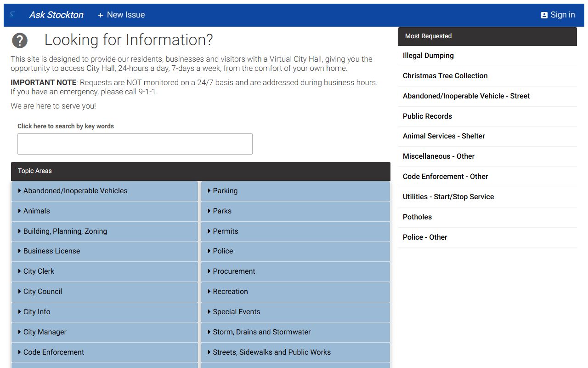The image size is (588, 368).
Task: Open Abandoned/Inoperable Vehicle - Street request
Action: [x=487, y=96]
